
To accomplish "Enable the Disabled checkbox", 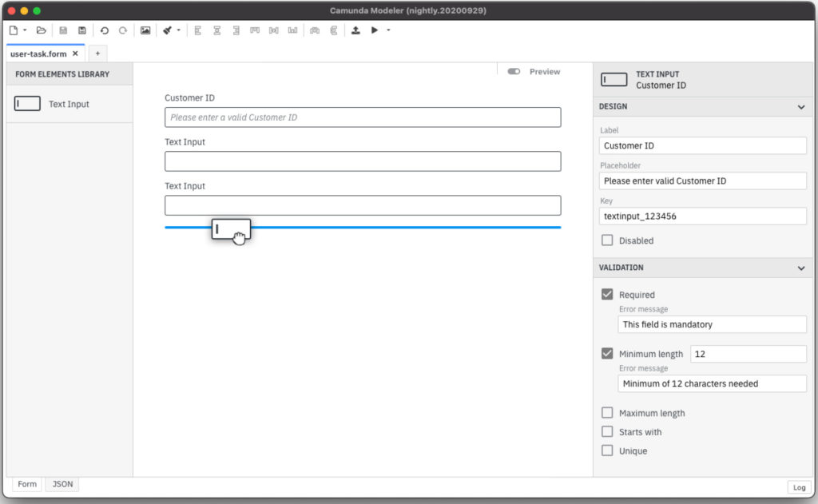I will pos(607,240).
